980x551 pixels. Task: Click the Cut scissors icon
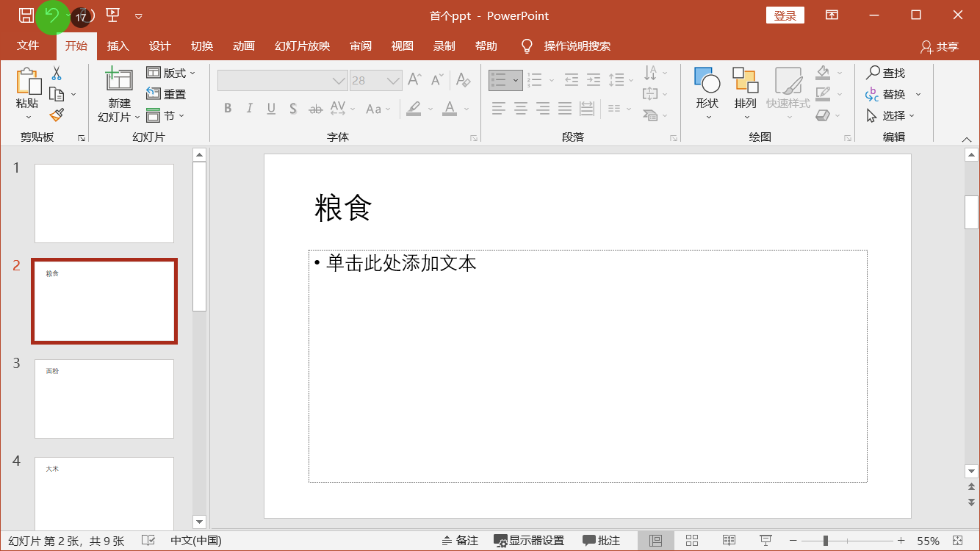coord(57,73)
